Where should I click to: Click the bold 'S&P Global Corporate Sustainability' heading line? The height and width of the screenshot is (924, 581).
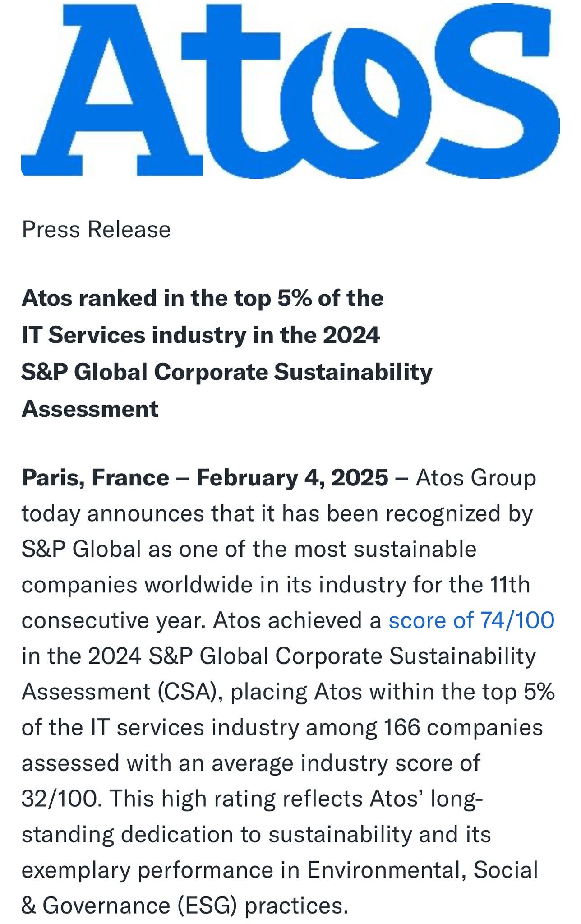point(227,373)
